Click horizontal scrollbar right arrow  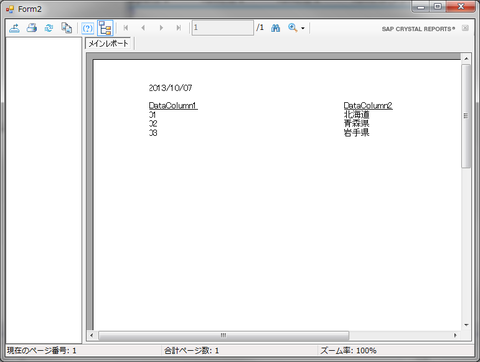455,335
